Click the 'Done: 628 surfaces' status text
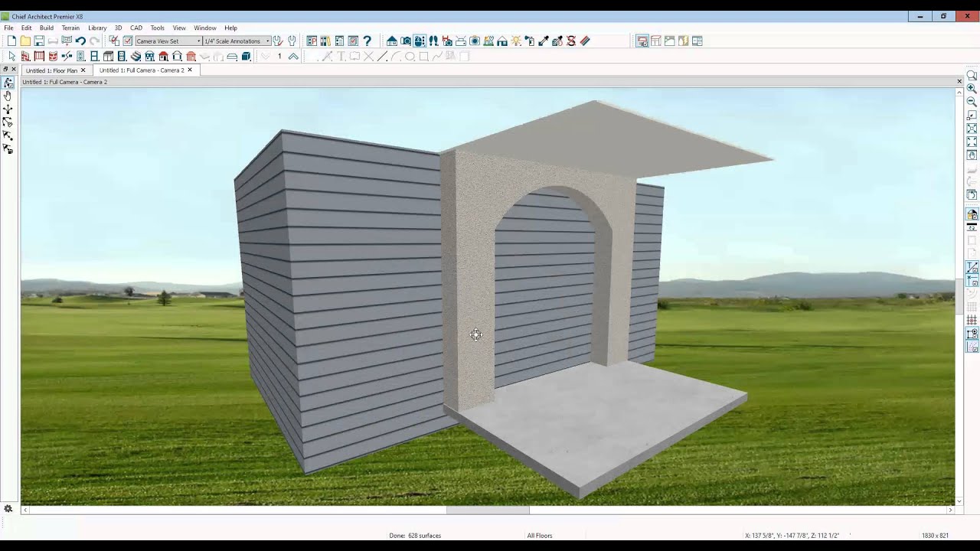The width and height of the screenshot is (980, 551). coord(415,536)
